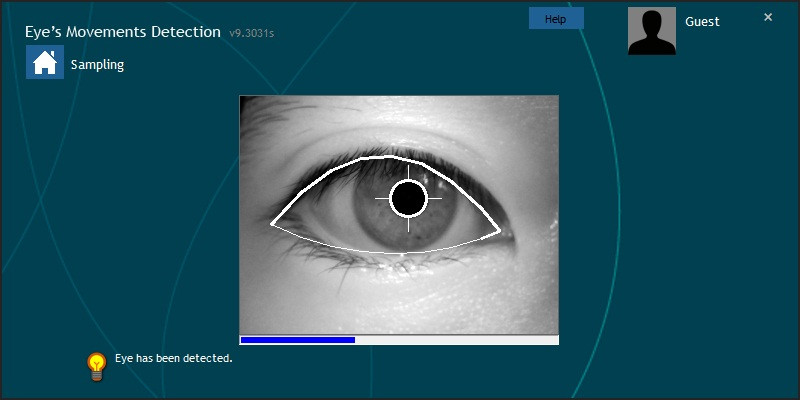Click the Sampling page label
Screen dimensions: 800x400
pyautogui.click(x=97, y=65)
